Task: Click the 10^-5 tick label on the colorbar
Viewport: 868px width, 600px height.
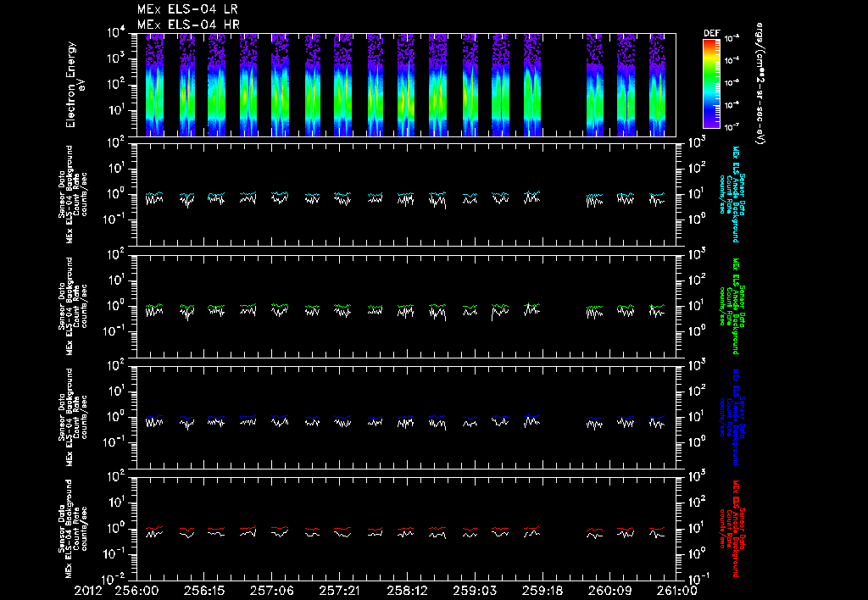Action: click(732, 82)
